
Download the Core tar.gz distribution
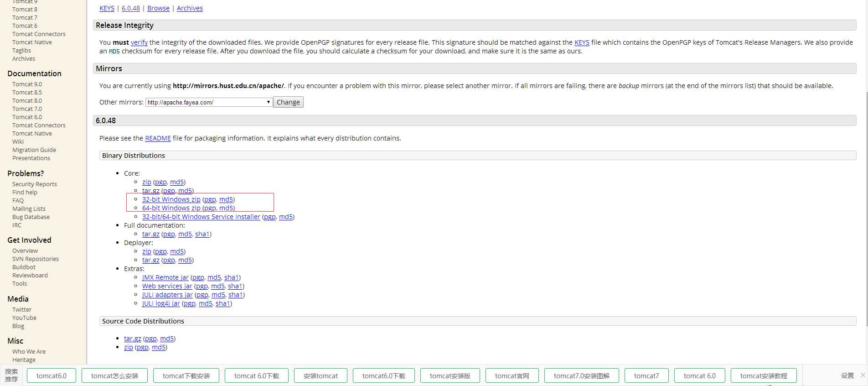(151, 191)
